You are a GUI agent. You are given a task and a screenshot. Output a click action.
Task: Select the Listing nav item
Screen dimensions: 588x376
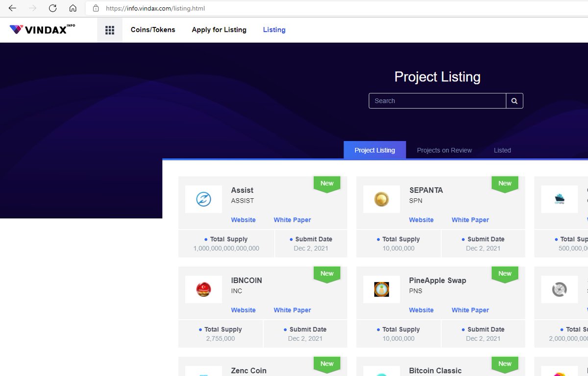pyautogui.click(x=274, y=30)
